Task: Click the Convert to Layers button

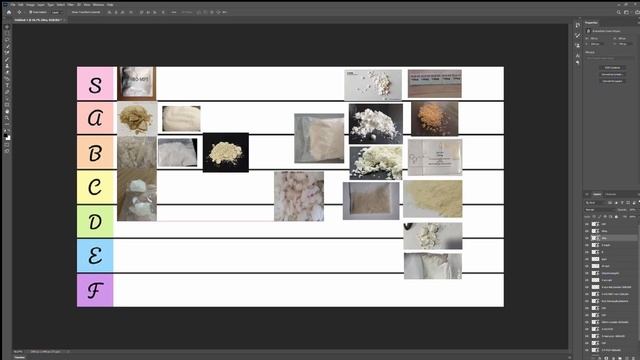Action: (612, 81)
